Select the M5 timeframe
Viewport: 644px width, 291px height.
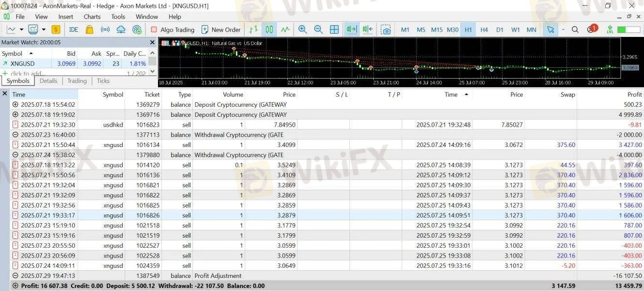421,30
